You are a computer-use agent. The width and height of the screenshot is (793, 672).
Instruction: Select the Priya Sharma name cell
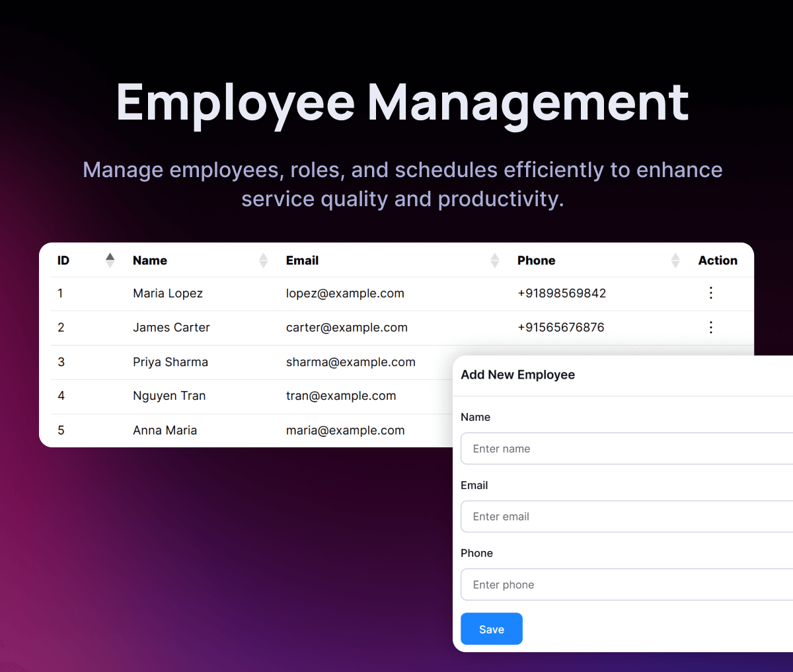tap(170, 362)
